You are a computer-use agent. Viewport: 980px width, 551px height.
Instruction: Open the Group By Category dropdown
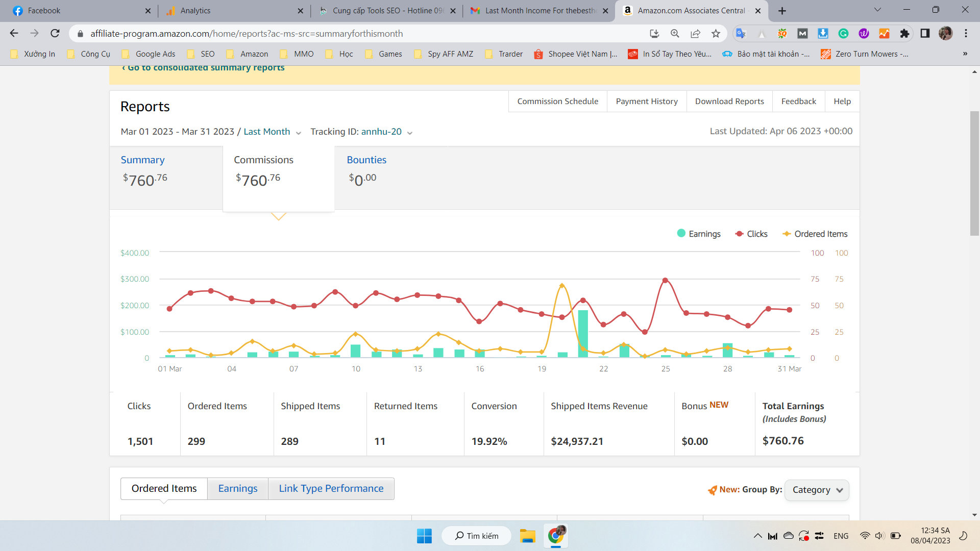[817, 490]
